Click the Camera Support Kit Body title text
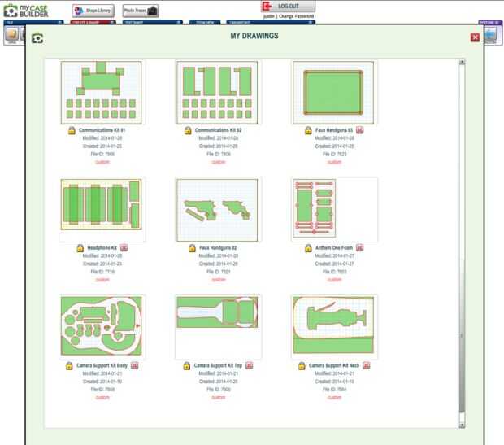504x445 pixels. point(102,365)
